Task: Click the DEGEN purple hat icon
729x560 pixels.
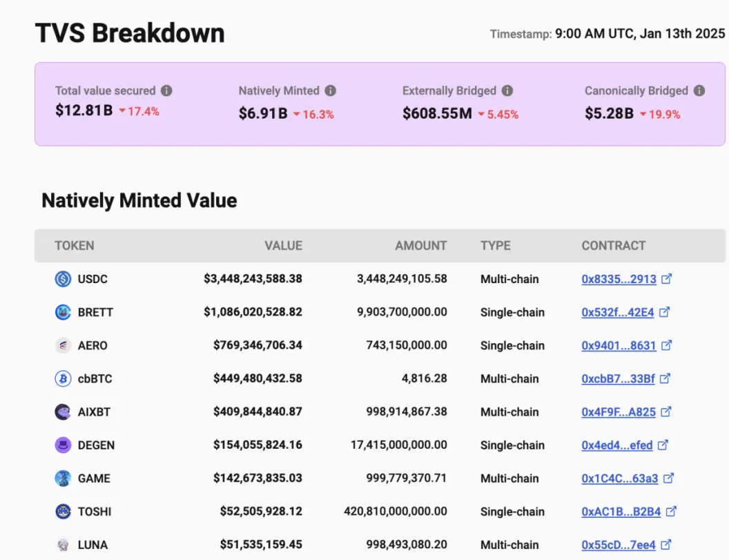Action: [x=63, y=445]
